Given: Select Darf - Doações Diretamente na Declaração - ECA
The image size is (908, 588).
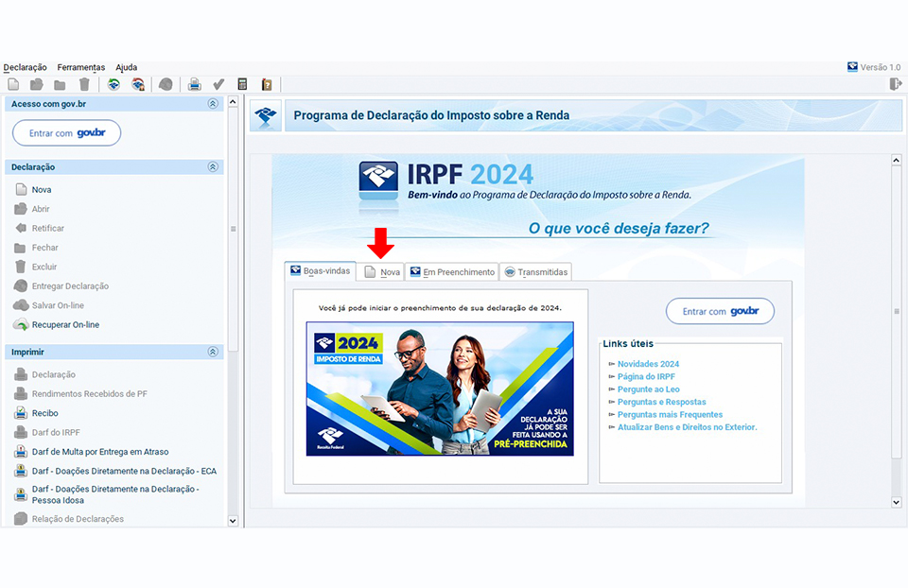Looking at the screenshot, I should tap(124, 471).
